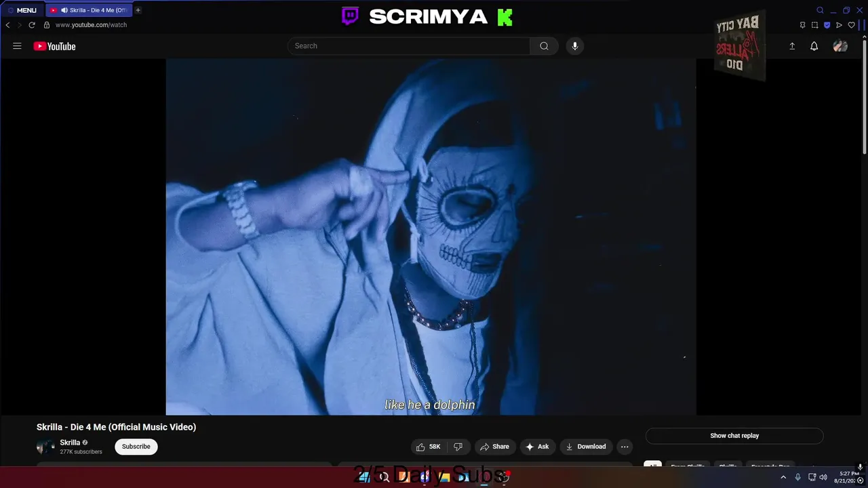Mute the tab via its speaker icon
This screenshot has height=488, width=868.
pos(64,10)
